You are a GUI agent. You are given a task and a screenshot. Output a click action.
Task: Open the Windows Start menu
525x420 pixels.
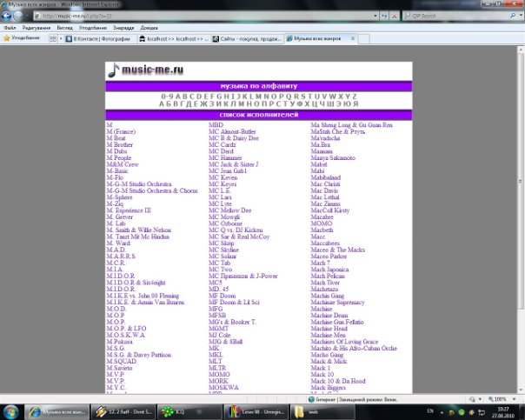coord(11,409)
